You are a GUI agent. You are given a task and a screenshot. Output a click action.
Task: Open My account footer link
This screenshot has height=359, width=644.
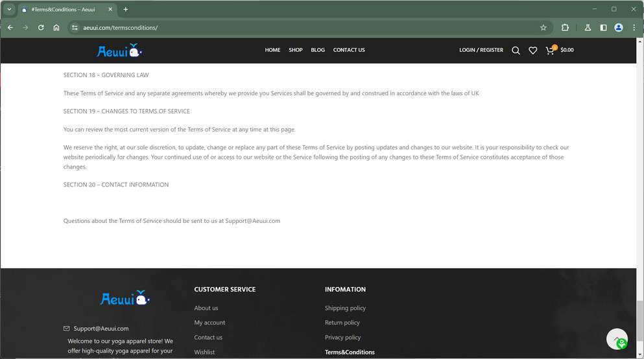[x=209, y=323]
